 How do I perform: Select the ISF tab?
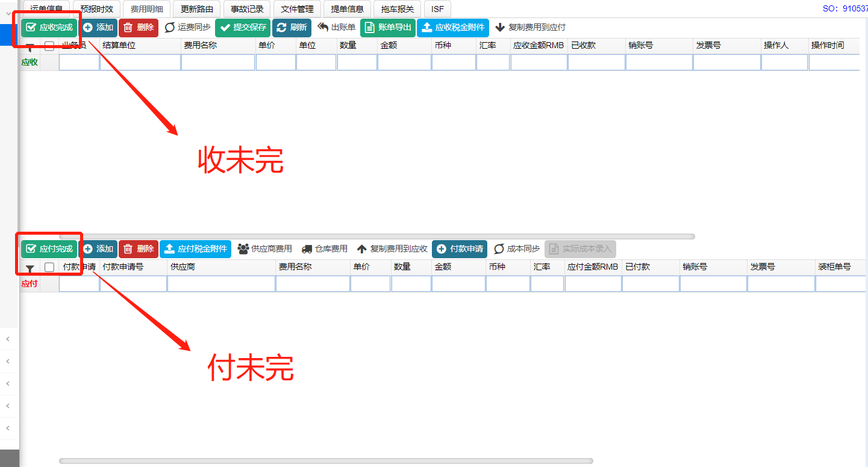[437, 9]
